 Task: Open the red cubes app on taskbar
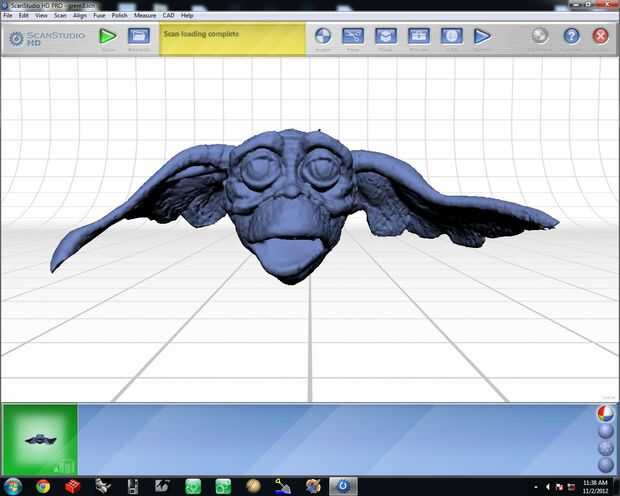(x=73, y=487)
